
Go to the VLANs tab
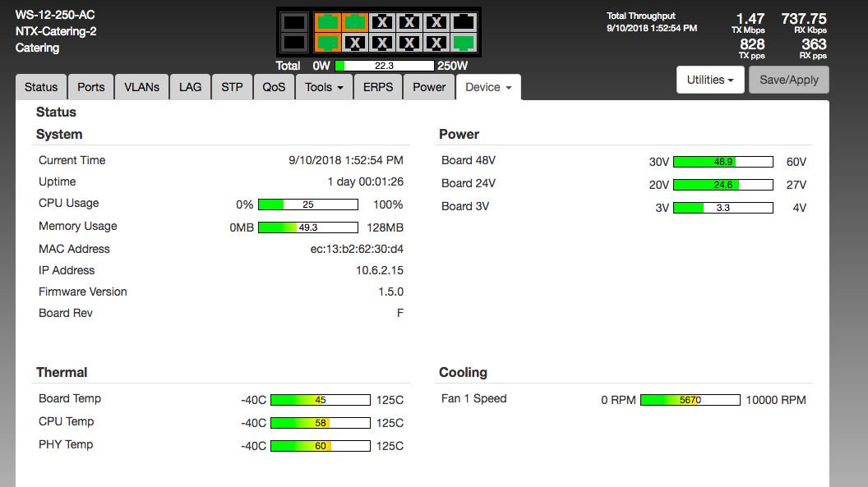[142, 87]
